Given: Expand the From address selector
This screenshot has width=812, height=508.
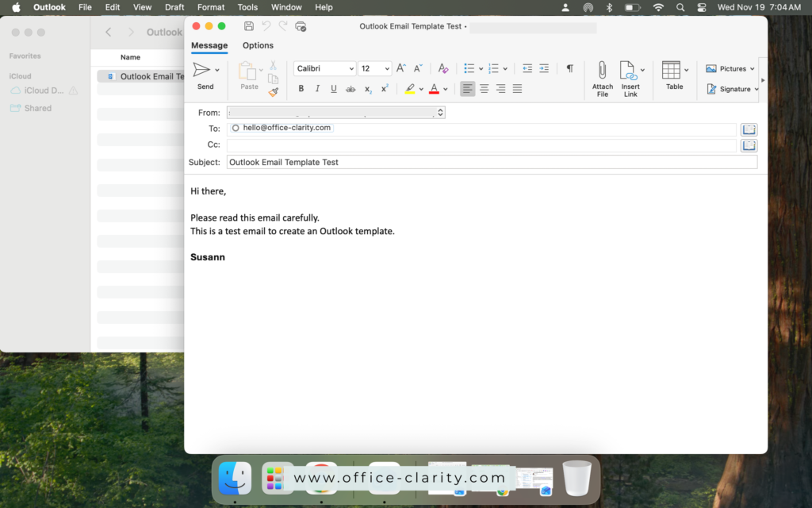Looking at the screenshot, I should (440, 112).
